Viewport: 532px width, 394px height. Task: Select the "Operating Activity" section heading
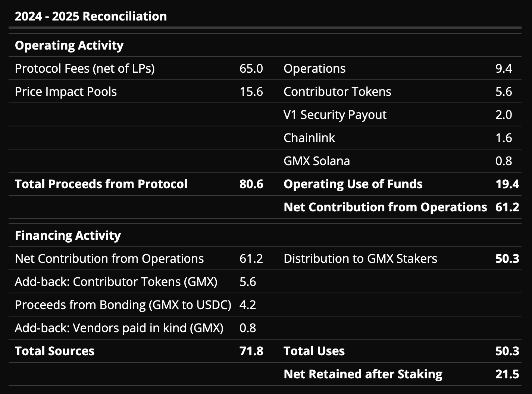[69, 45]
